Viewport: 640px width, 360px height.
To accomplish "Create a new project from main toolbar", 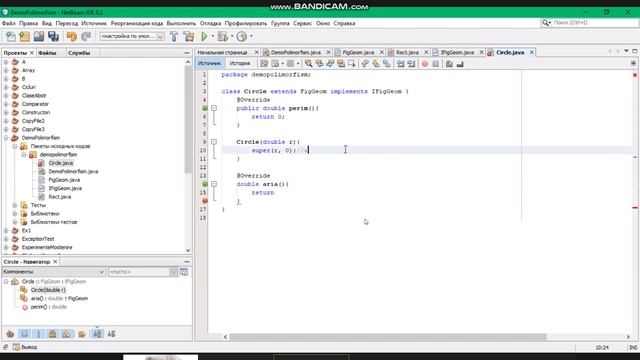I will click(24, 37).
